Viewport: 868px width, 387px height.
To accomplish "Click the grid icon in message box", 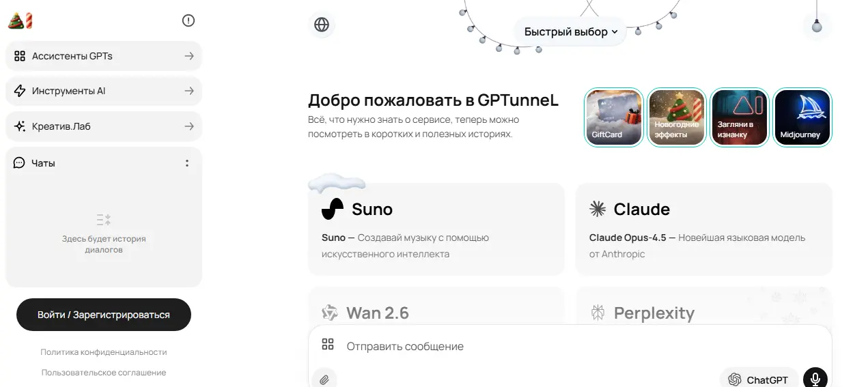I will pyautogui.click(x=328, y=345).
